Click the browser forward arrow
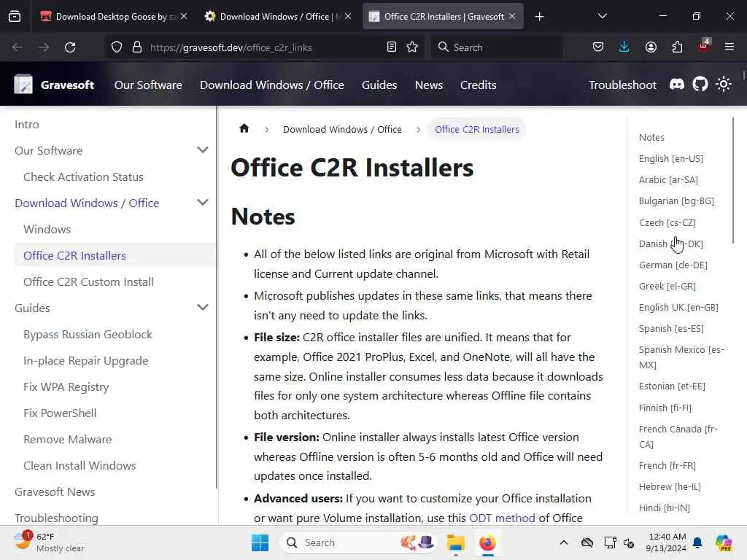 (43, 47)
